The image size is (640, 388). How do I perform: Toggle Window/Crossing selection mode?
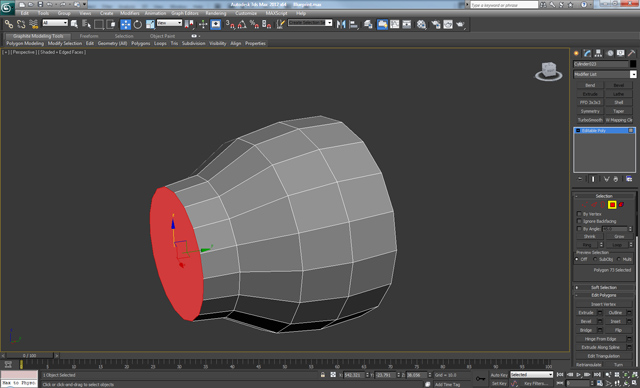(111, 24)
